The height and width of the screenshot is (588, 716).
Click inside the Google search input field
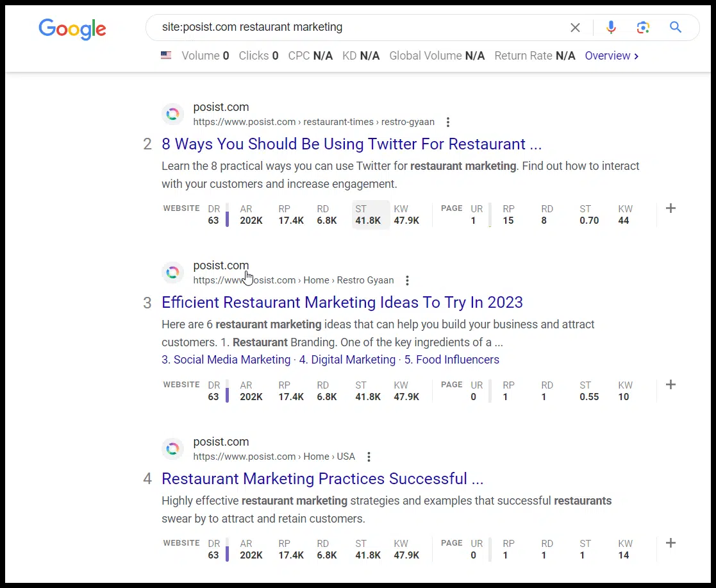353,27
